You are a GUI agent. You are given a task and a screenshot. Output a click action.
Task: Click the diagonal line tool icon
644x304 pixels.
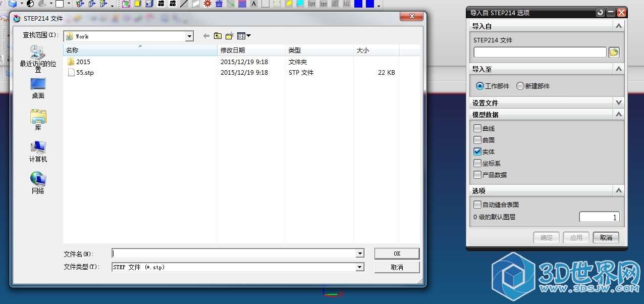(184, 4)
